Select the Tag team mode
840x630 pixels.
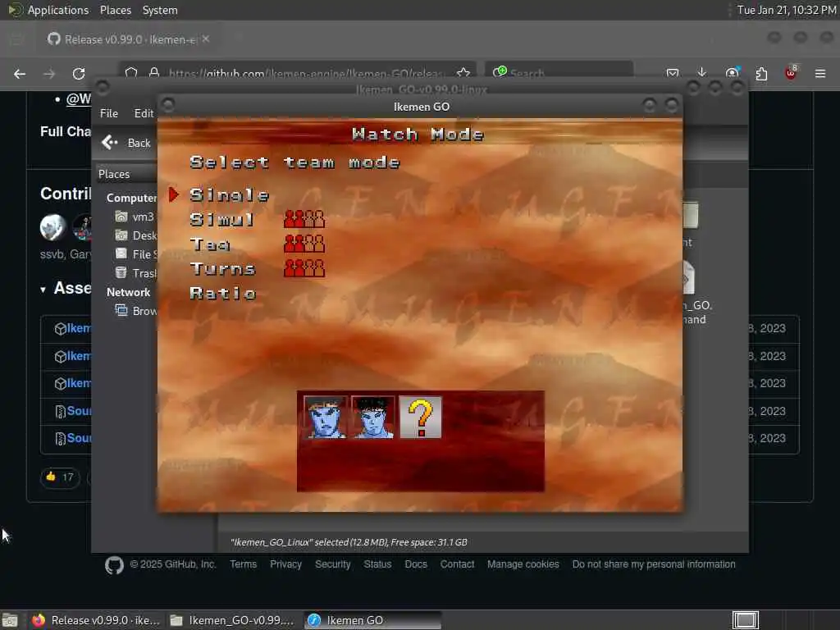point(210,244)
